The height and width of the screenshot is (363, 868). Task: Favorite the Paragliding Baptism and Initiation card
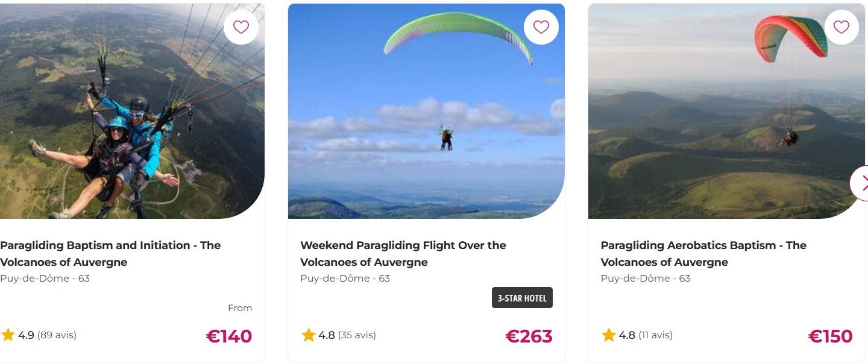[x=241, y=27]
